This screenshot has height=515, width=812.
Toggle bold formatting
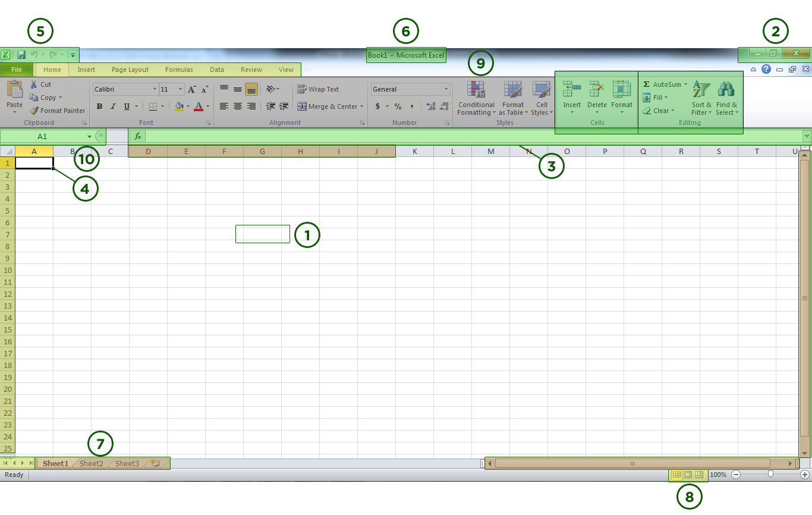point(99,106)
